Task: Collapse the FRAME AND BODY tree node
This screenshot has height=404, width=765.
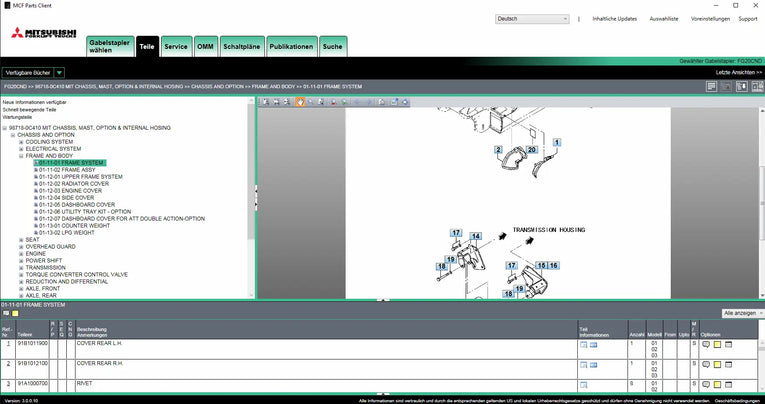Action: click(21, 156)
